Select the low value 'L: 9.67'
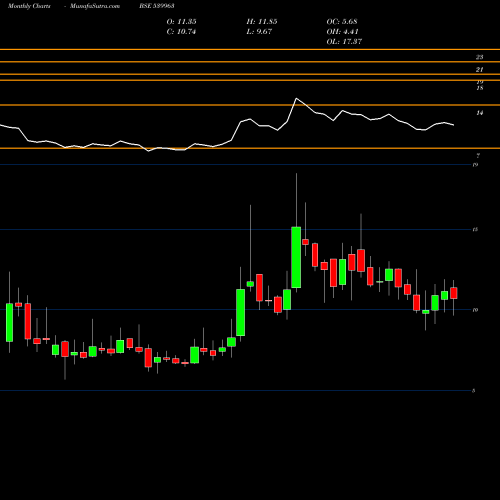 pyautogui.click(x=259, y=32)
